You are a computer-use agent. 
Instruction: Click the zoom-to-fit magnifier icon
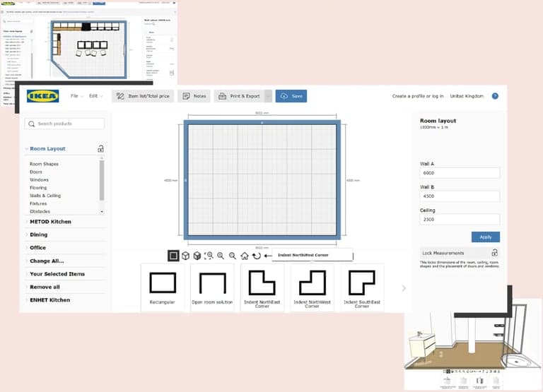point(209,256)
